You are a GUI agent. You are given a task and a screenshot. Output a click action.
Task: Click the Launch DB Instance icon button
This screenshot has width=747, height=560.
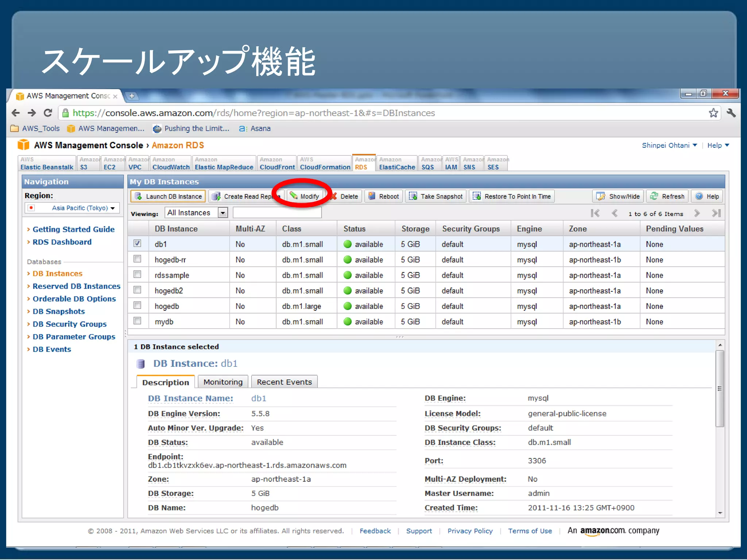[x=139, y=197]
